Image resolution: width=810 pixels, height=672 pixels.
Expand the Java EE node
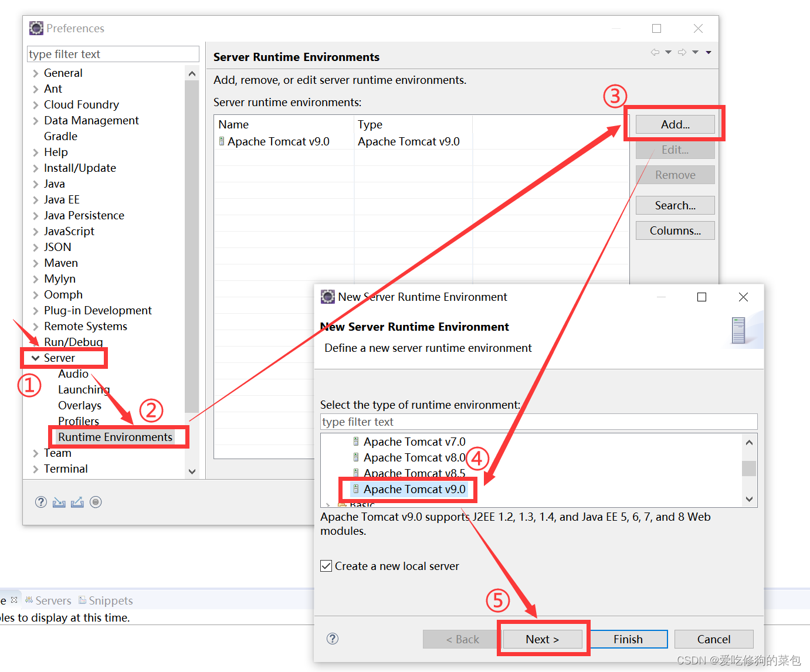[x=36, y=200]
